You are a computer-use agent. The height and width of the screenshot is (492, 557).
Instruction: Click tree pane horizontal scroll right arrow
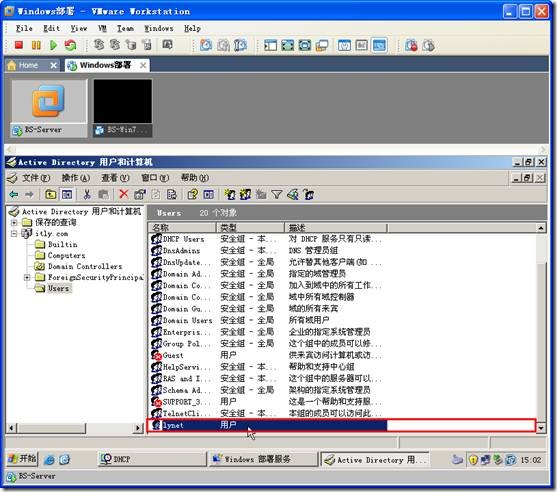(x=138, y=428)
